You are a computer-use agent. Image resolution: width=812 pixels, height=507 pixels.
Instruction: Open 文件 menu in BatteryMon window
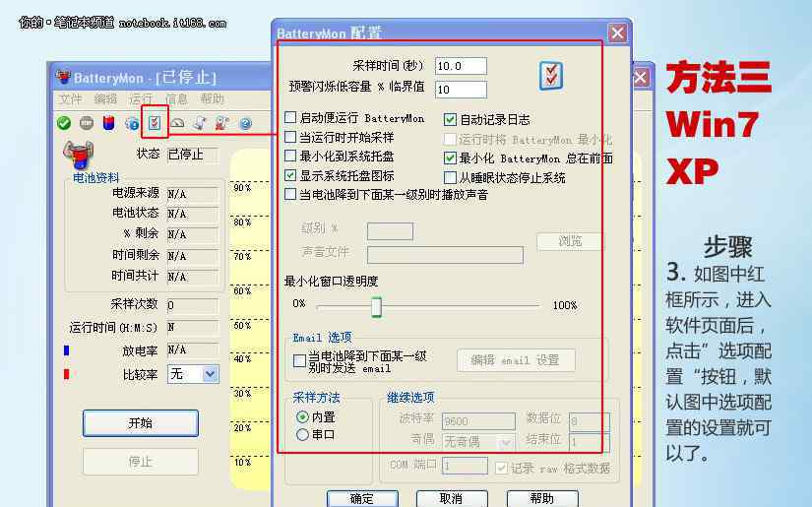click(x=71, y=98)
